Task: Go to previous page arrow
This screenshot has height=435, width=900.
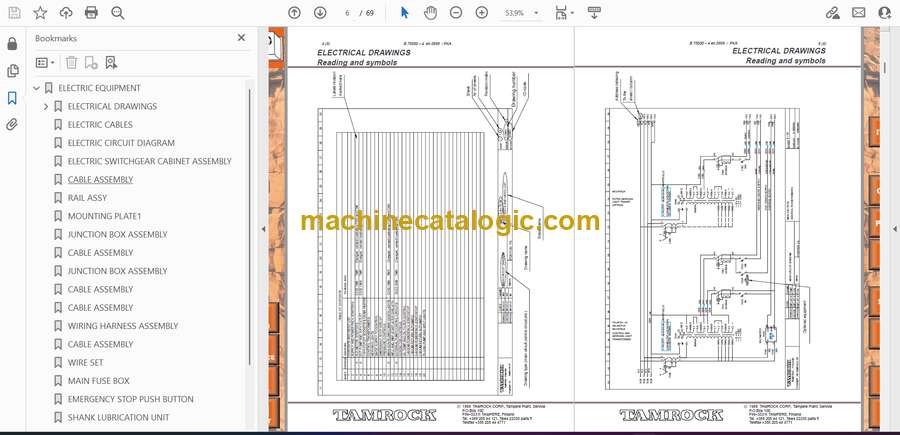Action: pos(294,13)
